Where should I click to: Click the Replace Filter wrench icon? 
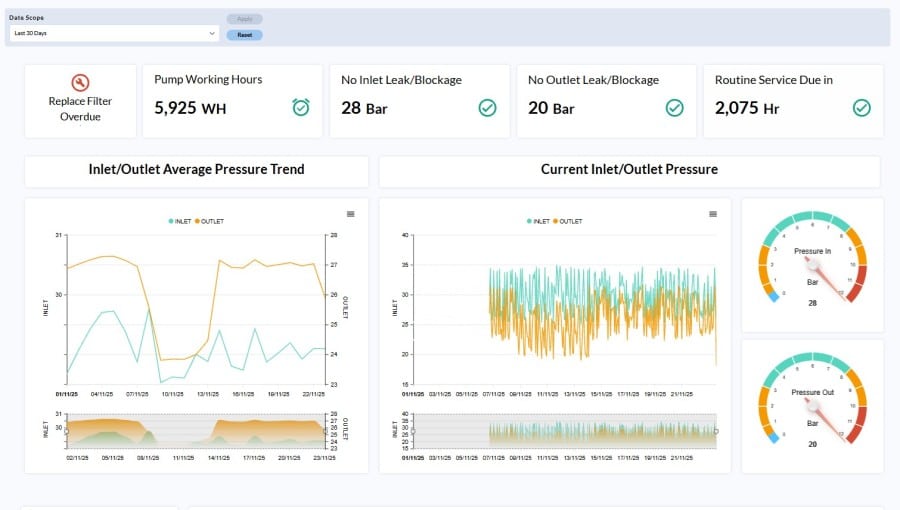click(x=80, y=82)
